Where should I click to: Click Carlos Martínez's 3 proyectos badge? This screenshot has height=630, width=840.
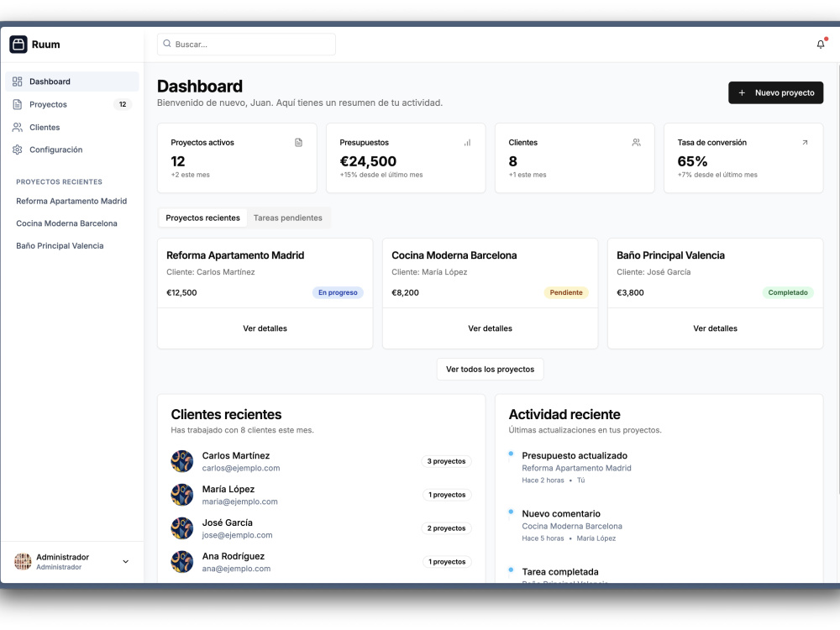pyautogui.click(x=446, y=461)
